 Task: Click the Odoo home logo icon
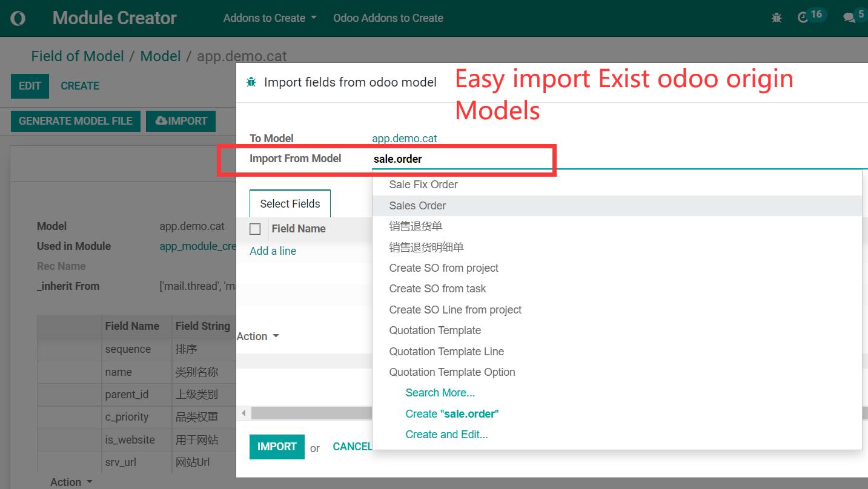(x=18, y=18)
